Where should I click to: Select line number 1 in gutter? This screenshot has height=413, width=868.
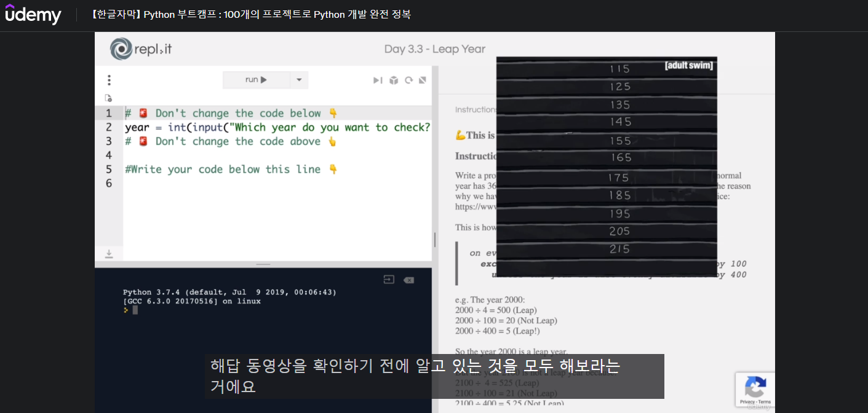pyautogui.click(x=109, y=113)
